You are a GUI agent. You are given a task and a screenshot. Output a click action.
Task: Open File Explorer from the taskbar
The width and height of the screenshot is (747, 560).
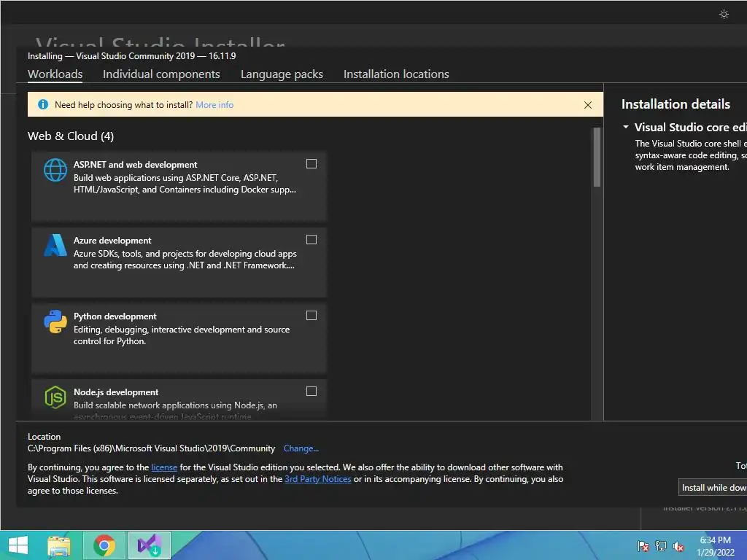point(59,545)
